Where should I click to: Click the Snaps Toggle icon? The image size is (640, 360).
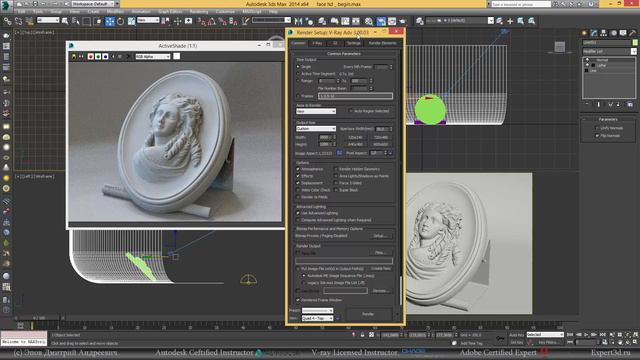click(x=201, y=21)
